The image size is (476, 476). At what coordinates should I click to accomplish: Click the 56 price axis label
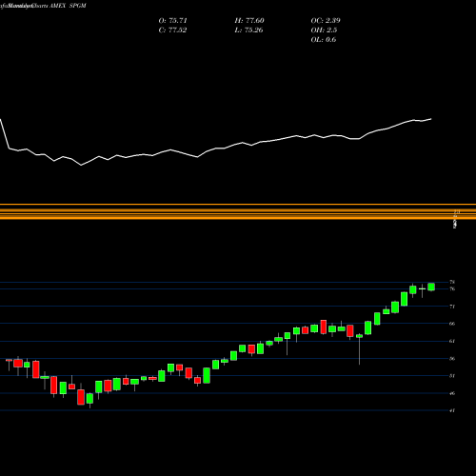click(x=452, y=359)
